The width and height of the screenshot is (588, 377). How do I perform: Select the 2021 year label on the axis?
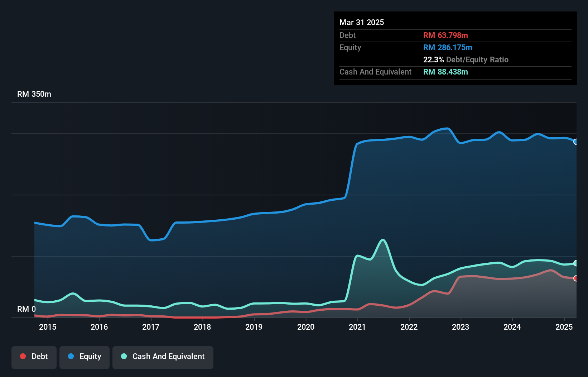(356, 327)
